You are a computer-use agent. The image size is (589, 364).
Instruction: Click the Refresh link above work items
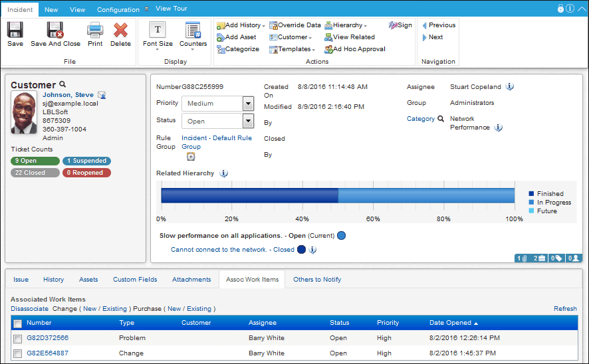point(565,308)
